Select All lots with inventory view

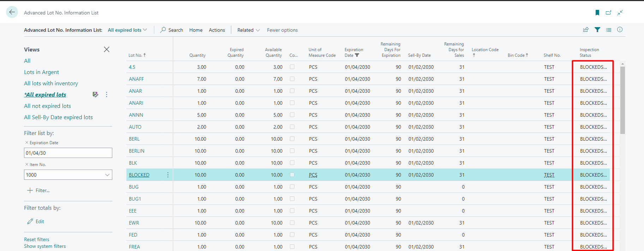click(51, 83)
